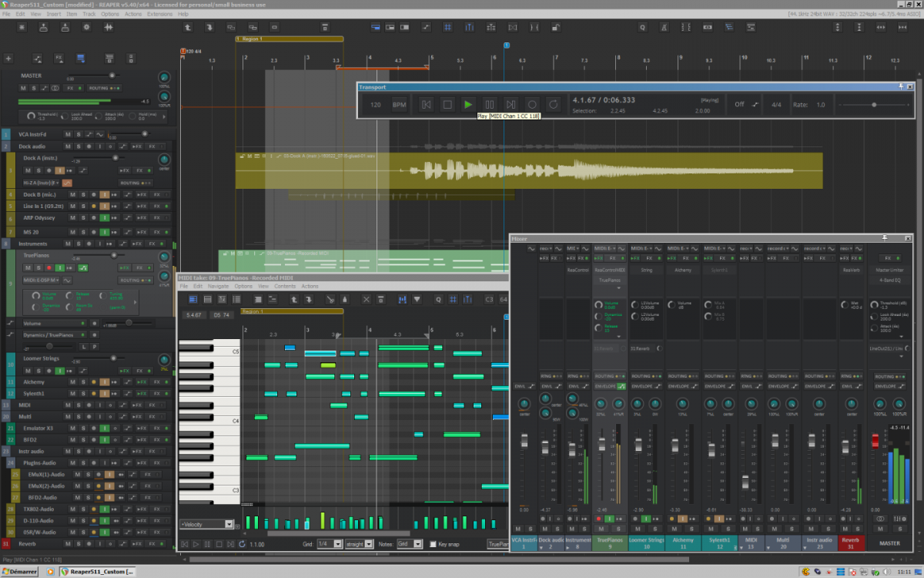Toggle grid lines in main toolbar
The width and height of the screenshot is (924, 578).
click(x=447, y=28)
